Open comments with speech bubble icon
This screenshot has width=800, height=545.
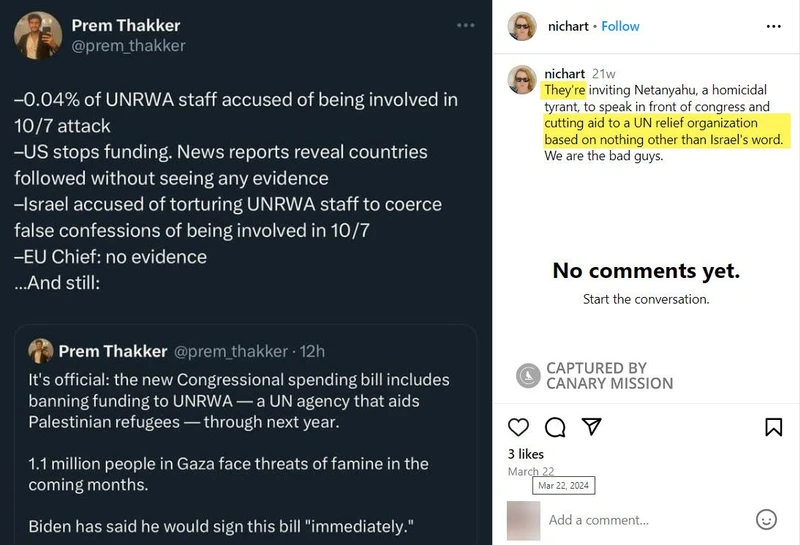point(555,428)
